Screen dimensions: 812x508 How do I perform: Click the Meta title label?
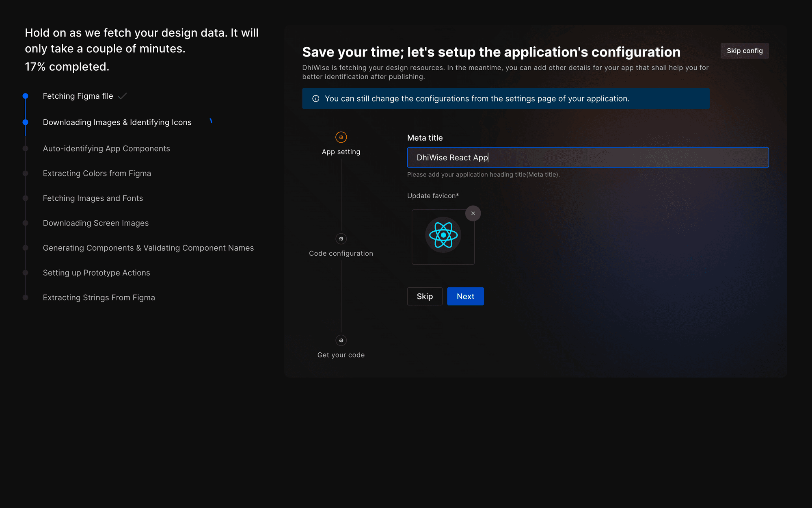(x=425, y=138)
